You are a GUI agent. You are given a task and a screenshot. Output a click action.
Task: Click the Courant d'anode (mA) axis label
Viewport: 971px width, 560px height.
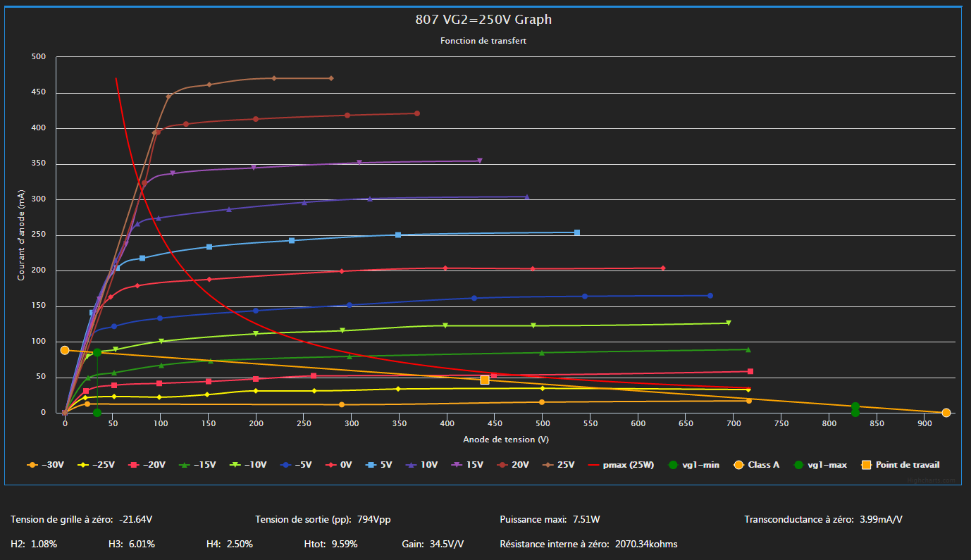(x=21, y=235)
